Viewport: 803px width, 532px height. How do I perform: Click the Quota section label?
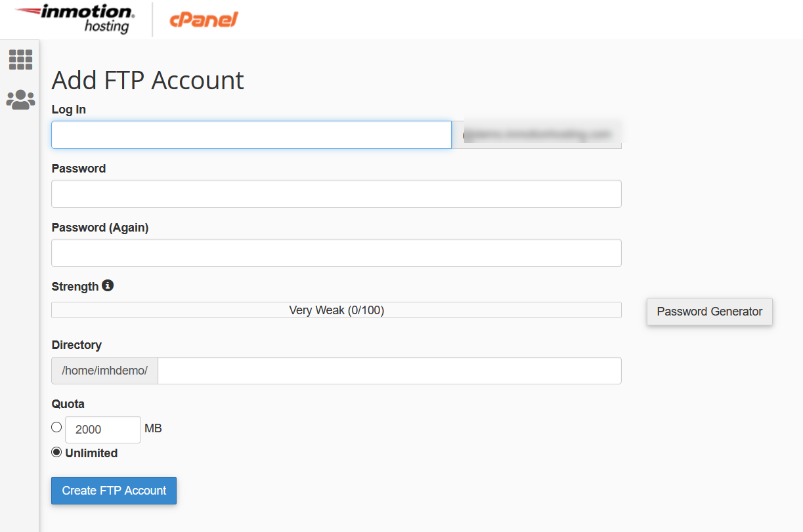tap(68, 404)
